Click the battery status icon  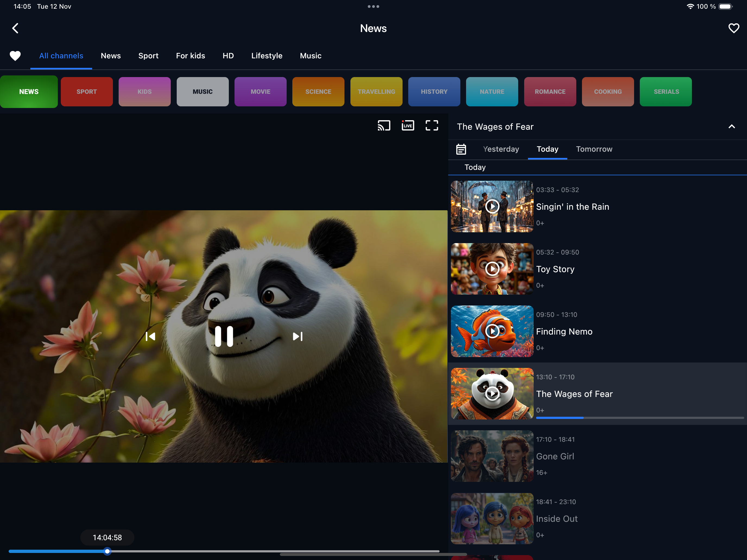[725, 7]
